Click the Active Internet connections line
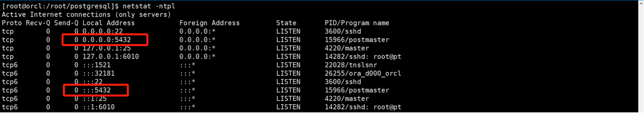Screen dimensions: 644x113 point(86,14)
